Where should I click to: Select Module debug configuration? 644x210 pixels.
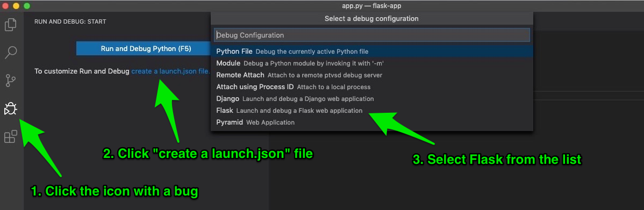tap(371, 63)
